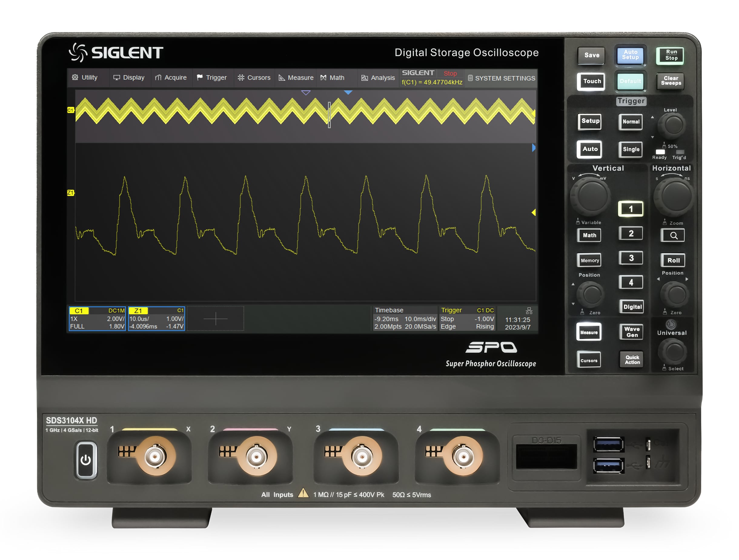Tap the C1 channel offset marker

point(71,110)
